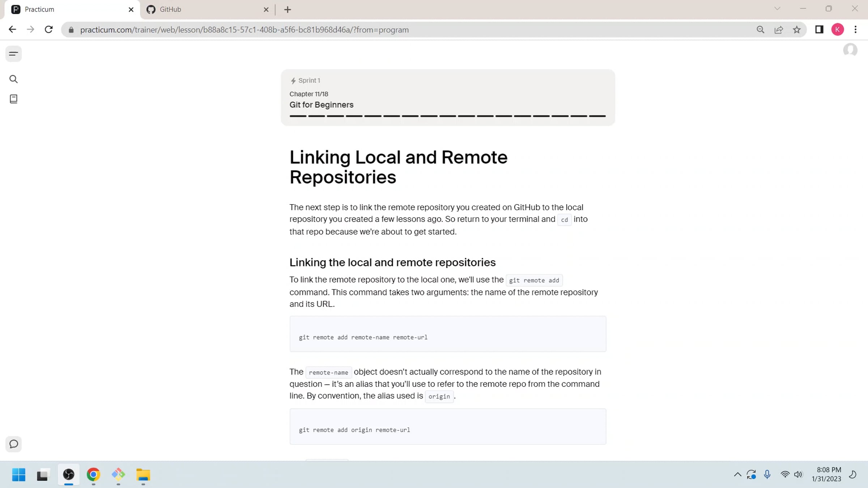Open the Practicum sidebar menu icon

pyautogui.click(x=13, y=54)
